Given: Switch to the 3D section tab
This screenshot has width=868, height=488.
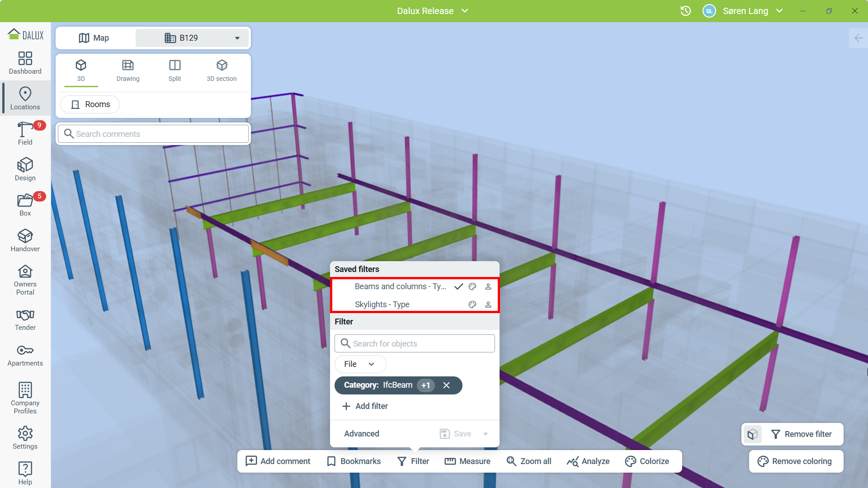Looking at the screenshot, I should (x=222, y=71).
